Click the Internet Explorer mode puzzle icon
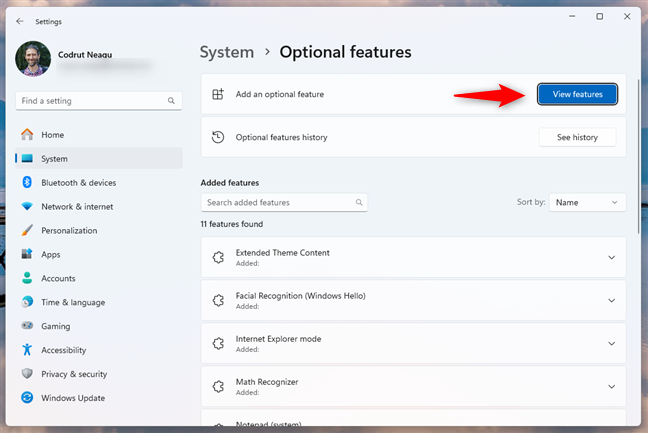Image resolution: width=648 pixels, height=433 pixels. [218, 343]
